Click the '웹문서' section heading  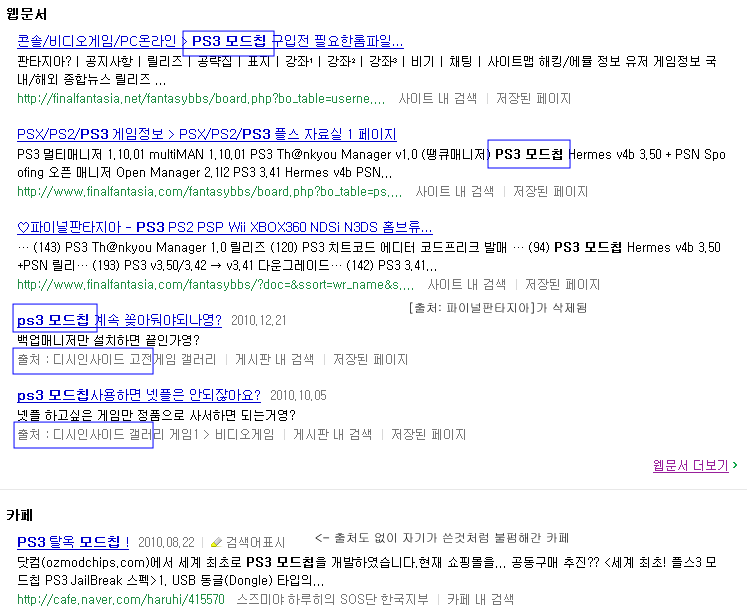pyautogui.click(x=27, y=14)
